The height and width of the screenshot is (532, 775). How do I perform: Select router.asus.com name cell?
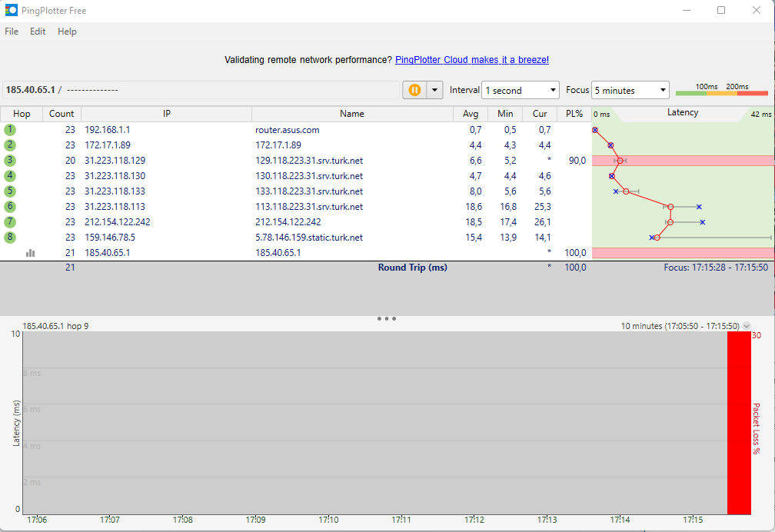[x=288, y=129]
